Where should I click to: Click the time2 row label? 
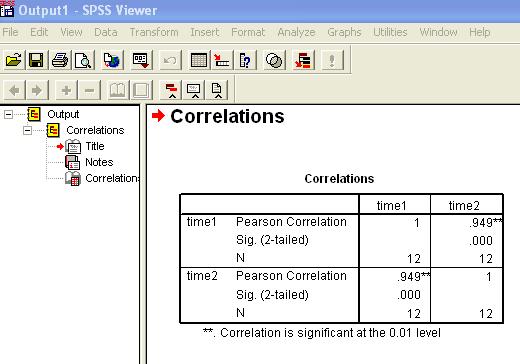(202, 276)
